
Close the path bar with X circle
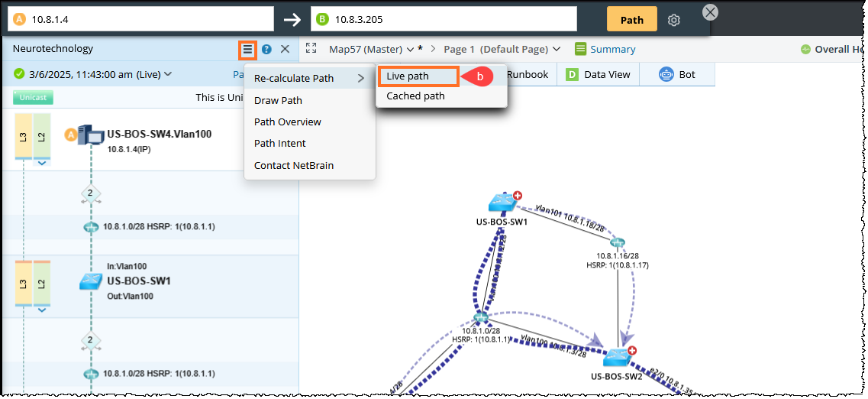pyautogui.click(x=710, y=11)
